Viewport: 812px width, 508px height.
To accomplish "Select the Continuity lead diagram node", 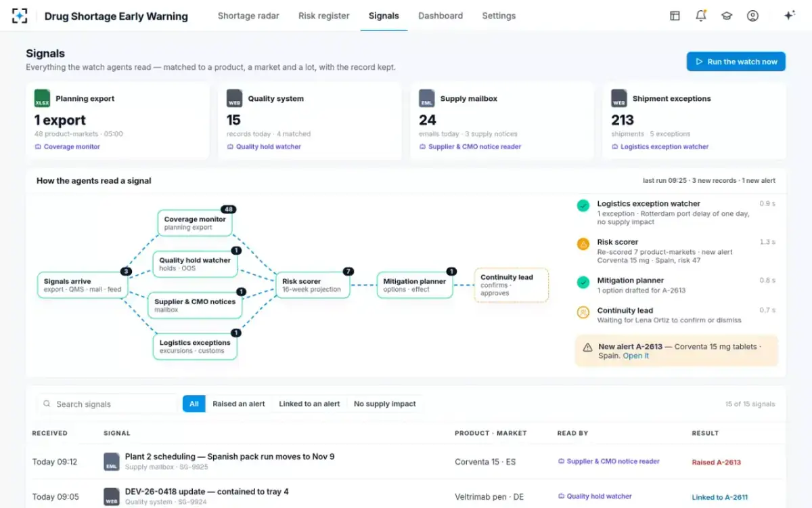I will click(511, 285).
